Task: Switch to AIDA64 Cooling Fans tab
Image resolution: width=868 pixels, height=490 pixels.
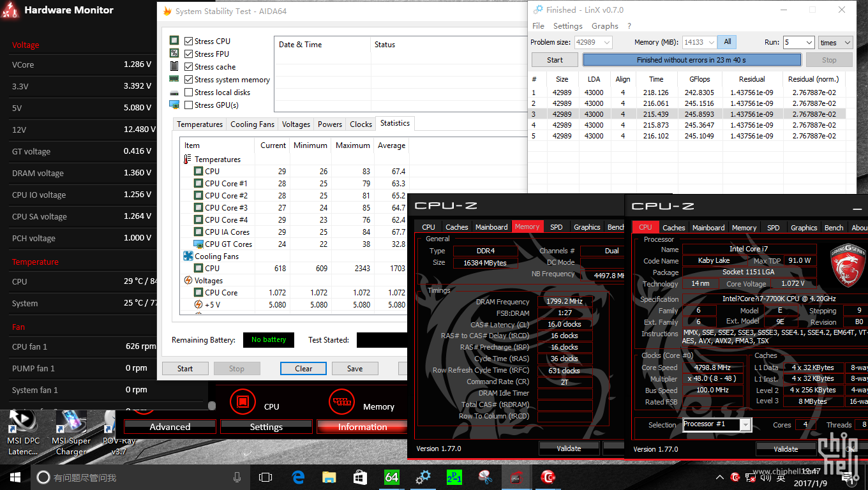Action: [252, 124]
